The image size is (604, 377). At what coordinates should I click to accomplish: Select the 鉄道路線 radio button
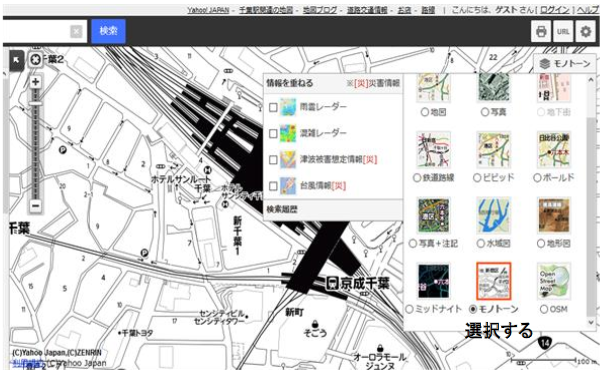click(416, 178)
